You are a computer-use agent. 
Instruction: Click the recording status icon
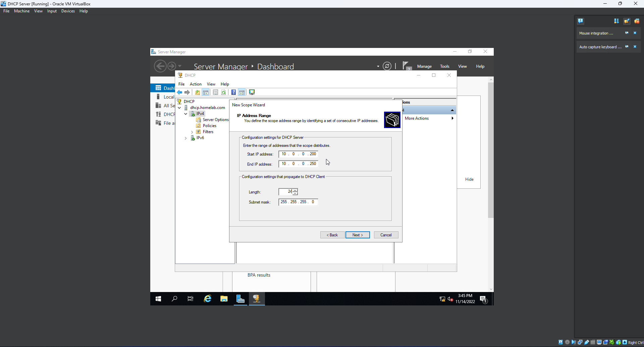(605, 342)
